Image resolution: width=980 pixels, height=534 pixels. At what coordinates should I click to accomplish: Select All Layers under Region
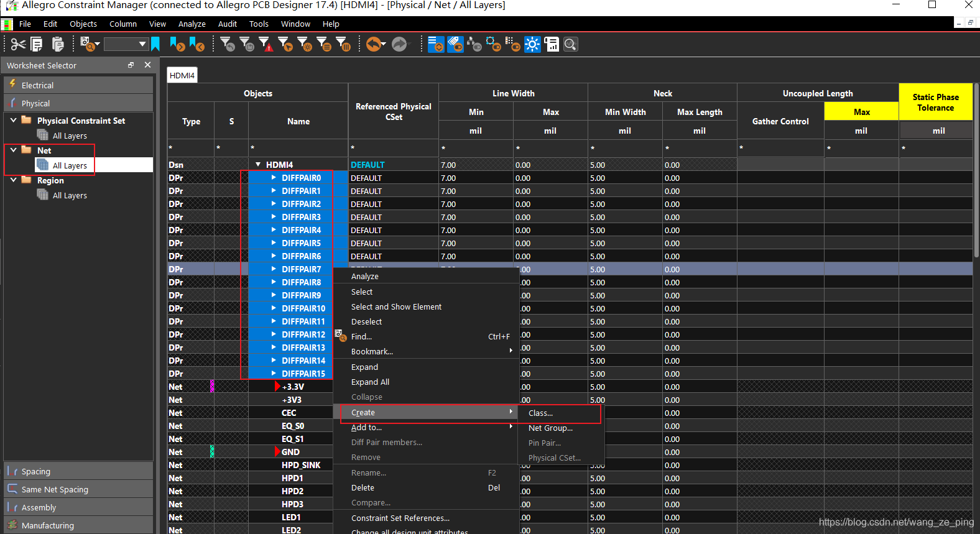pos(70,195)
